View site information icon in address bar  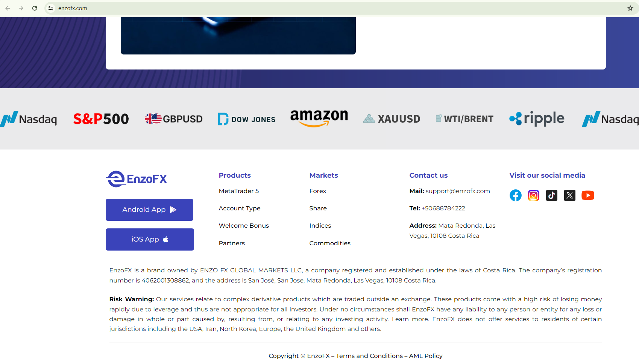point(51,8)
